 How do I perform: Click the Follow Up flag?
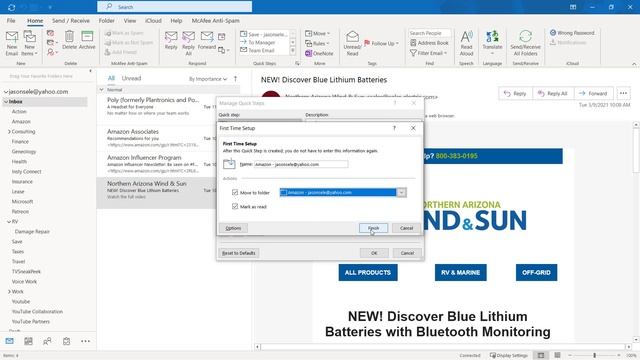click(381, 43)
